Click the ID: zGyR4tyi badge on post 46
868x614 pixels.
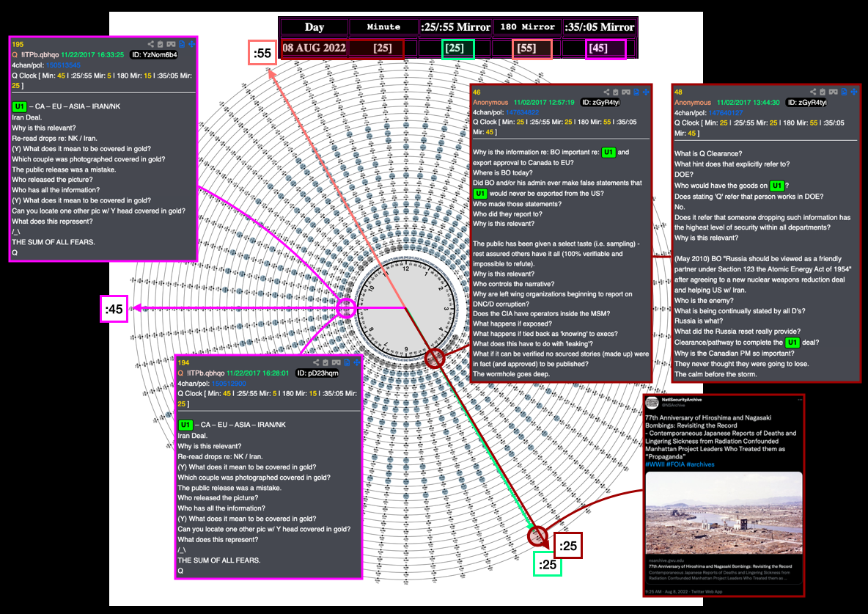pos(600,103)
